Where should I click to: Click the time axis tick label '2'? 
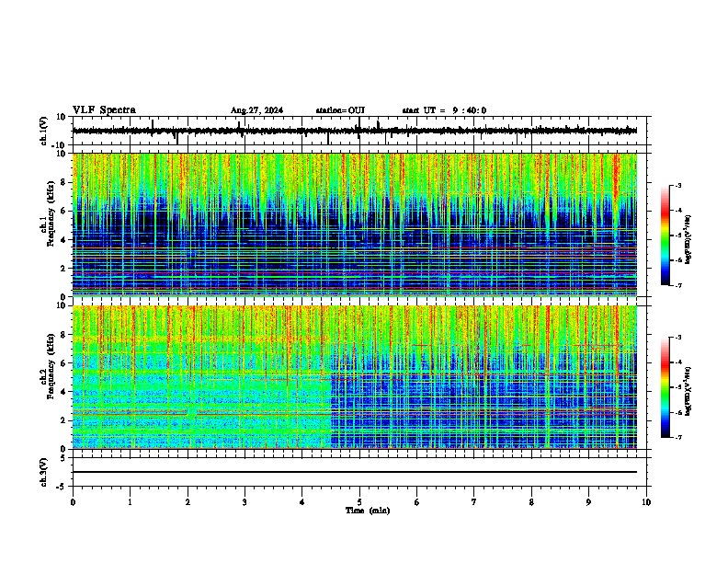click(x=188, y=502)
